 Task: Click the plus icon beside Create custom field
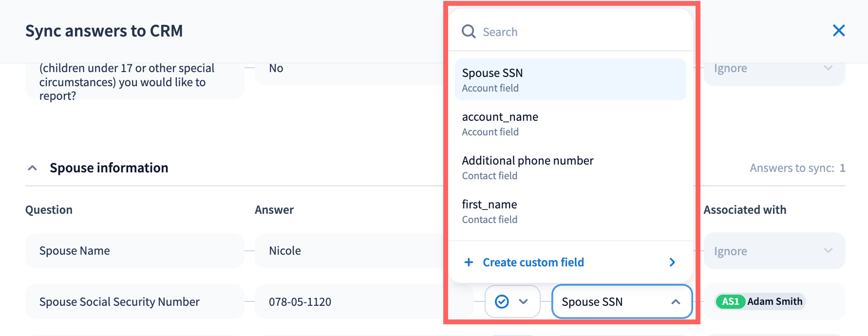point(469,262)
